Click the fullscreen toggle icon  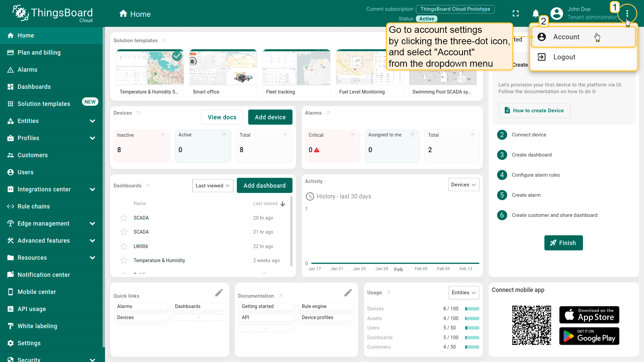pyautogui.click(x=516, y=14)
